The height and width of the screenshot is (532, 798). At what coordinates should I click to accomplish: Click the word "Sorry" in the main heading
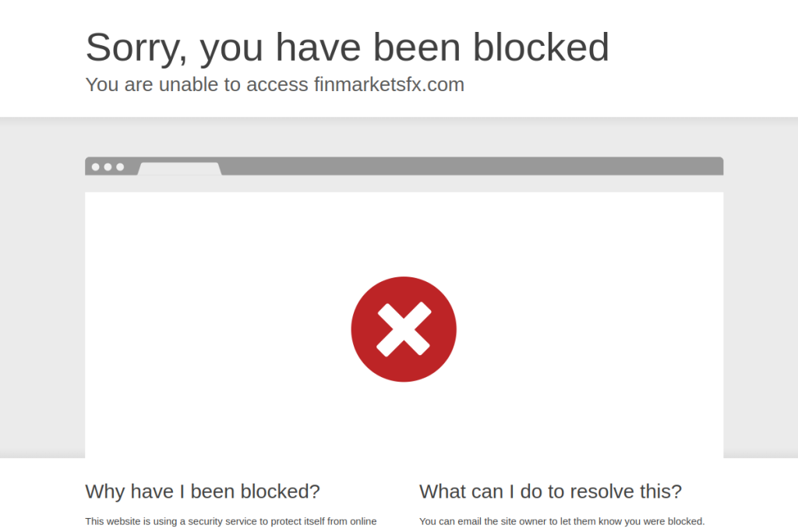point(136,48)
